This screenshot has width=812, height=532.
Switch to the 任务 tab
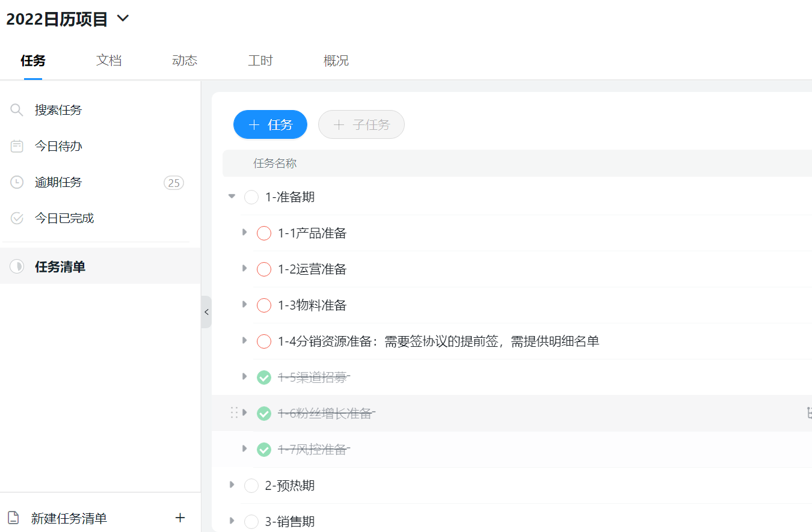pos(33,60)
